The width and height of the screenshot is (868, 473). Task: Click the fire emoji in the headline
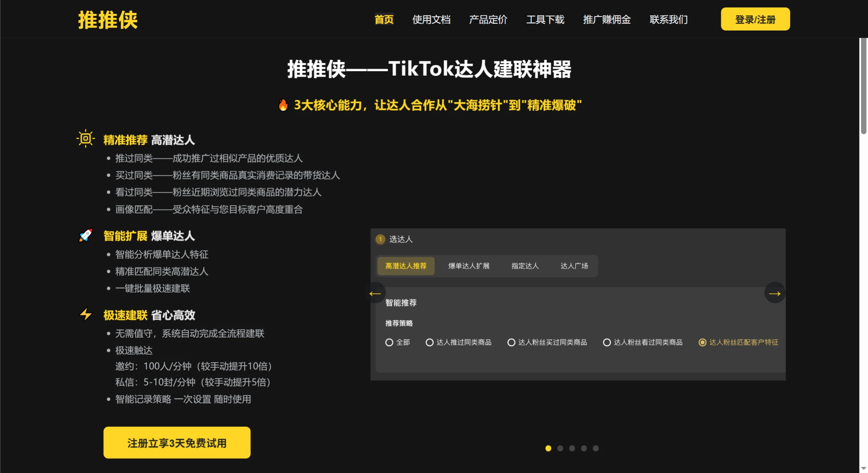coord(283,106)
